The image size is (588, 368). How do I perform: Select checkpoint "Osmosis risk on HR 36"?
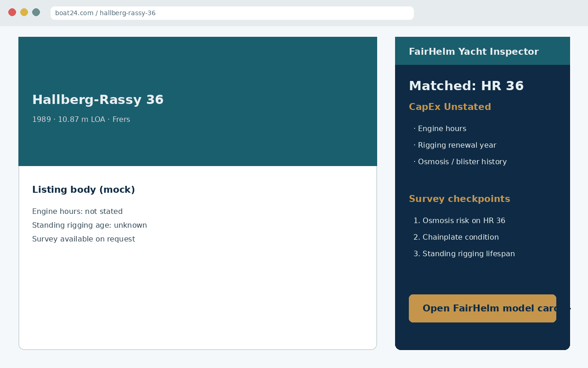(459, 221)
